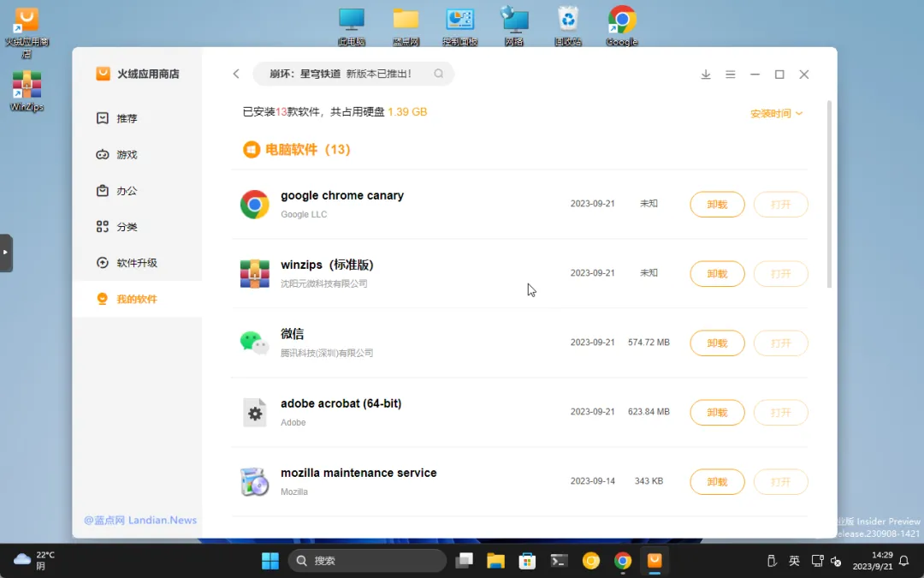
Task: Open Microsoft Store on taskbar
Action: point(527,560)
